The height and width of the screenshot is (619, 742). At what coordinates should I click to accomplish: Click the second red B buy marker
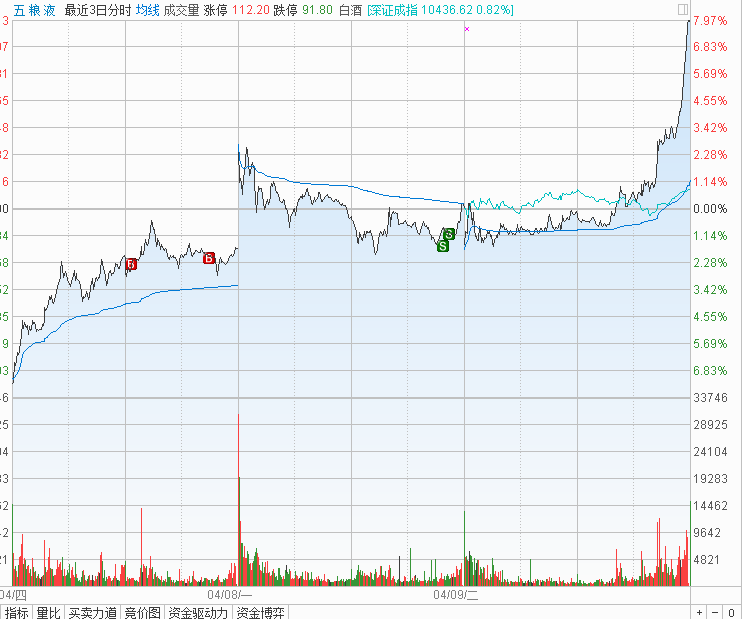pos(209,258)
